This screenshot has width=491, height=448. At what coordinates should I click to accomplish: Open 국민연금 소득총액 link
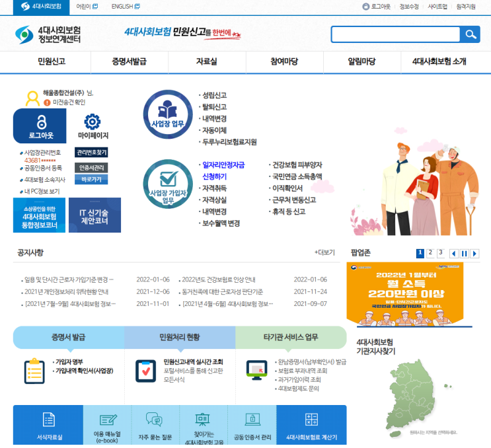pyautogui.click(x=297, y=176)
